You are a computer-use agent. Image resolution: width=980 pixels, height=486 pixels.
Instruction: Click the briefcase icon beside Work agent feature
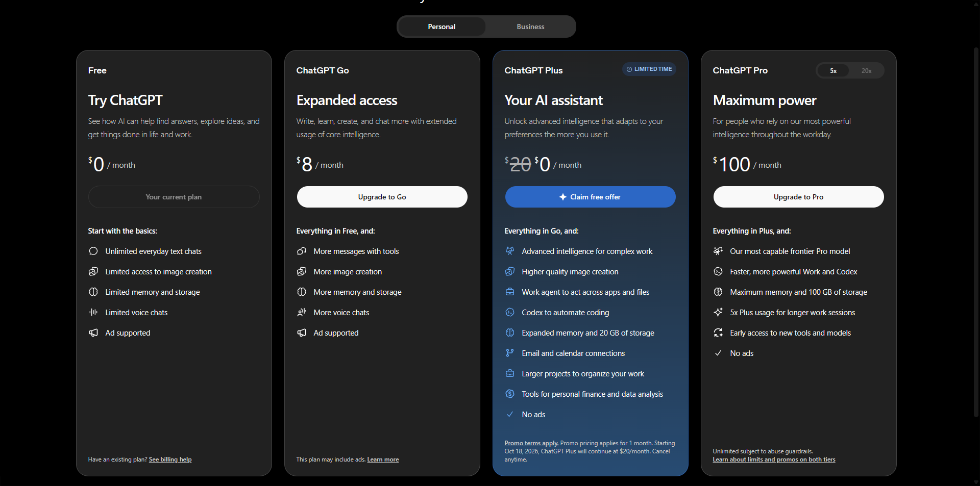(510, 292)
